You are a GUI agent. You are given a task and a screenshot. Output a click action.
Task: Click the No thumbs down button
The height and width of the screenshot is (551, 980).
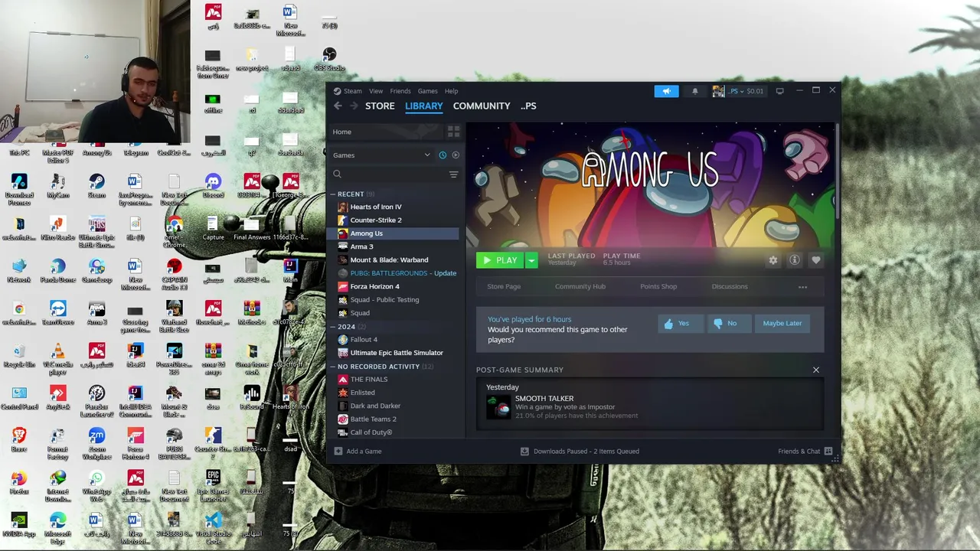(x=728, y=324)
